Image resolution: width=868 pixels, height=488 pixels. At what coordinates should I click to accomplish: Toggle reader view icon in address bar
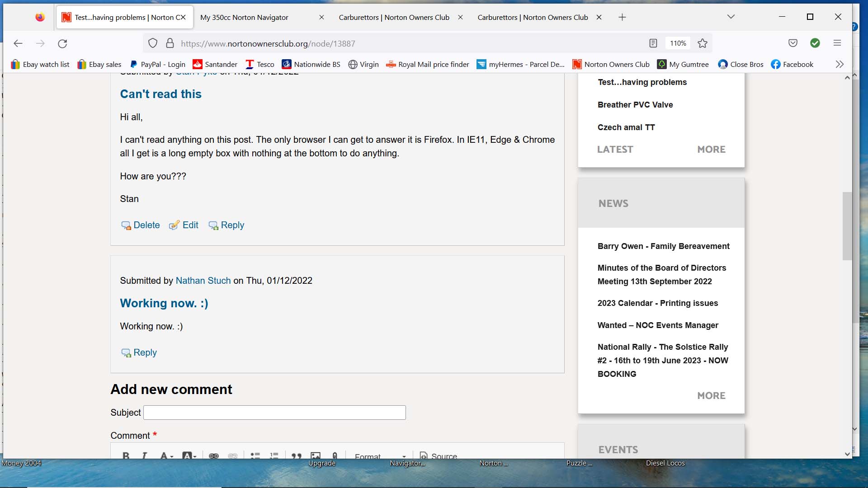(653, 43)
